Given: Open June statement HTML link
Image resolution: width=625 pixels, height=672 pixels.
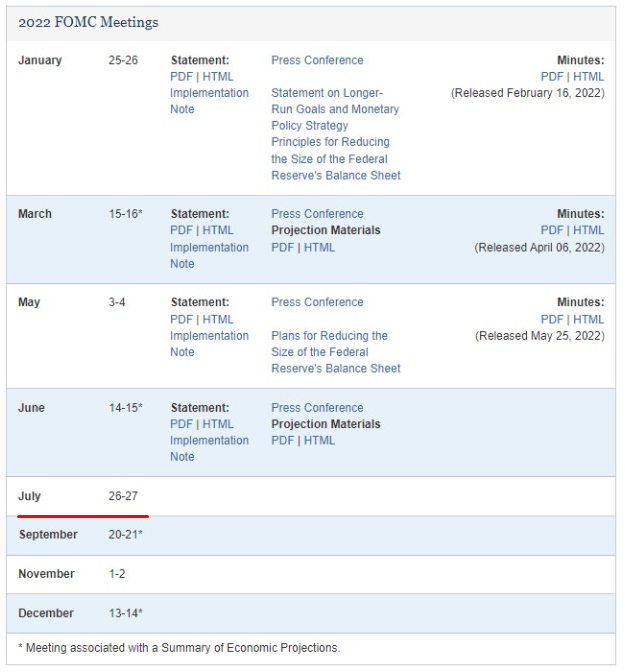Looking at the screenshot, I should tap(218, 424).
